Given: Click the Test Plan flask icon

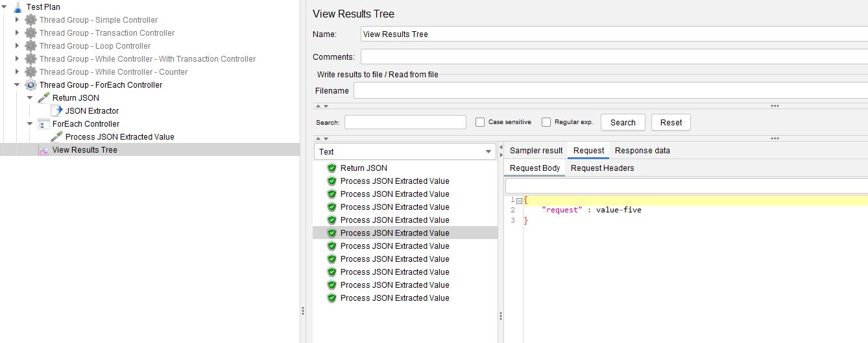Looking at the screenshot, I should 18,7.
